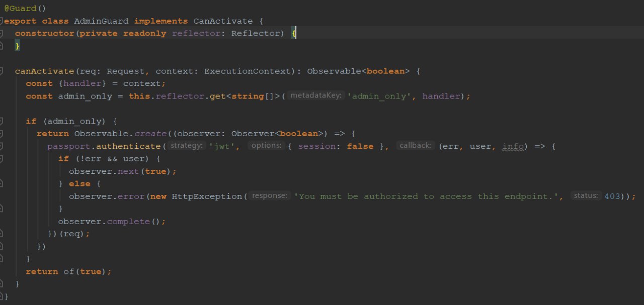Click the create method on Observable
Viewport: 644px width, 305px height.
click(150, 134)
